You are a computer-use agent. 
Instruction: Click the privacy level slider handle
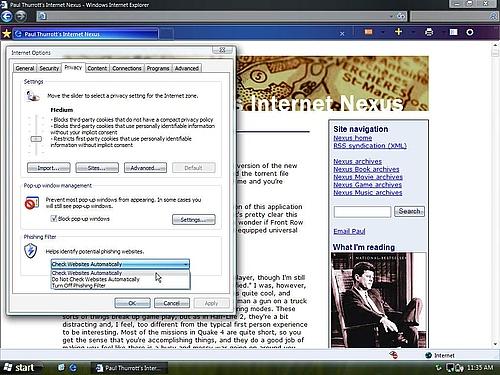click(36, 139)
